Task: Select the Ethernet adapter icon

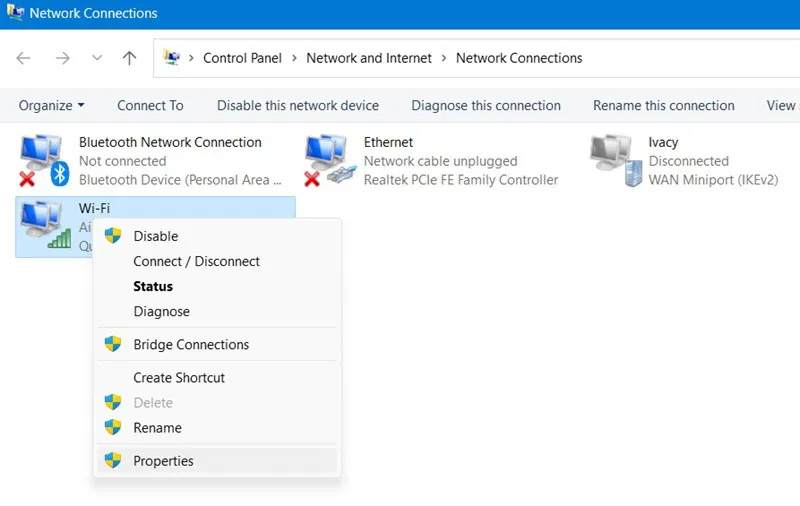Action: pos(330,161)
